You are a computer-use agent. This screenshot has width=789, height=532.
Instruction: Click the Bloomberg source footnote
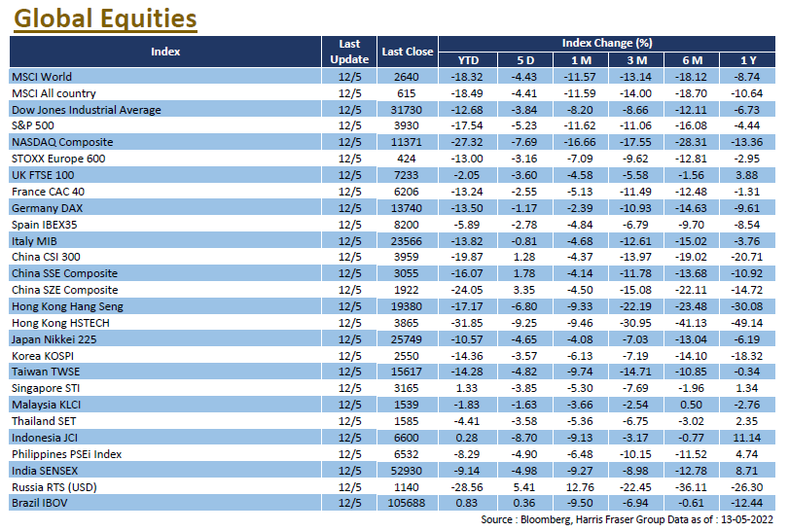[627, 519]
